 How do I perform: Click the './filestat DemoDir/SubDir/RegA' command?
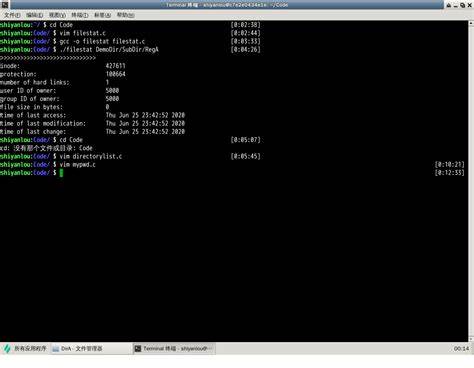[x=109, y=50]
